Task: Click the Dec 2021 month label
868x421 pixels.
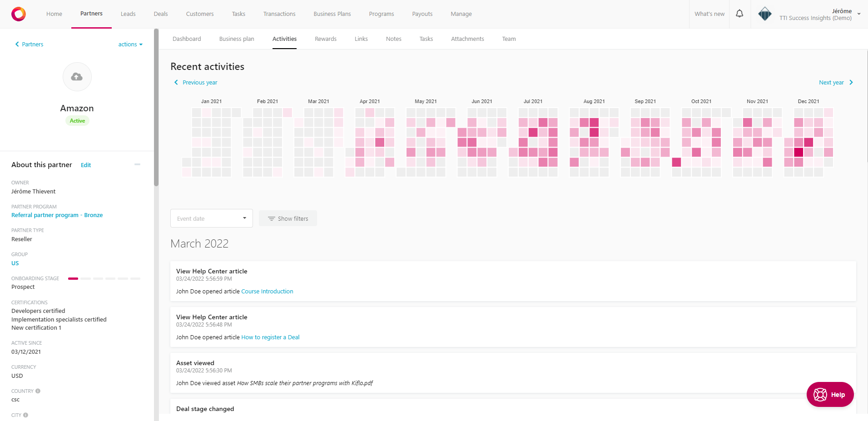Action: 808,101
